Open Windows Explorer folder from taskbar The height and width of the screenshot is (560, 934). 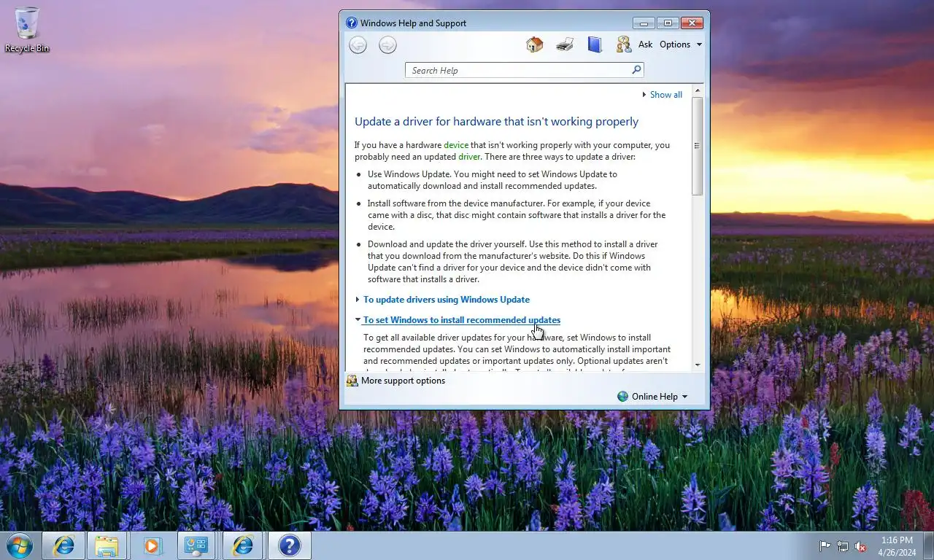tap(107, 545)
